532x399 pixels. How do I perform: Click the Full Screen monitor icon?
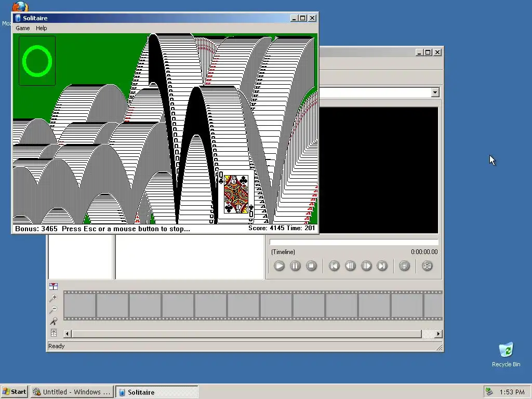(x=404, y=265)
